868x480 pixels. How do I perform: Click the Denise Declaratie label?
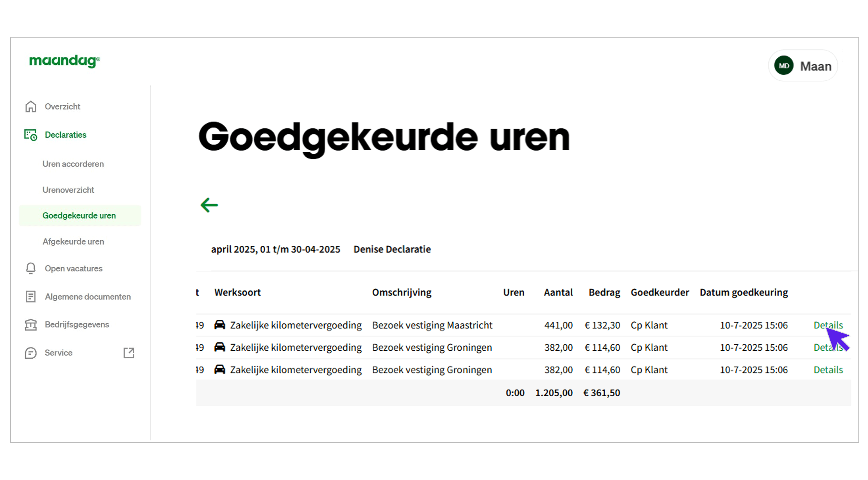(x=392, y=249)
